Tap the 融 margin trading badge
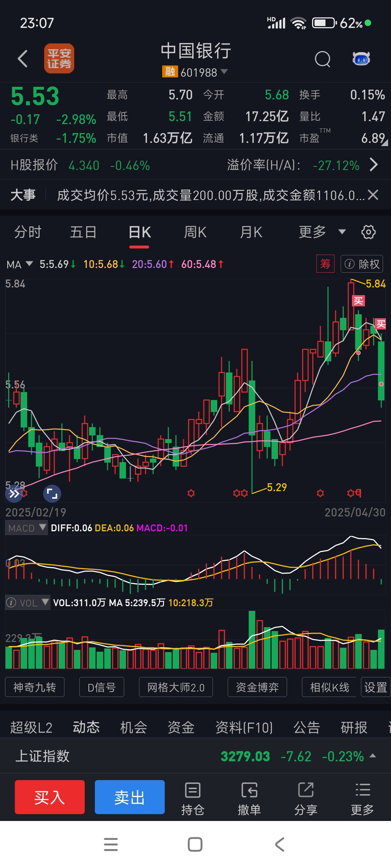 point(170,72)
